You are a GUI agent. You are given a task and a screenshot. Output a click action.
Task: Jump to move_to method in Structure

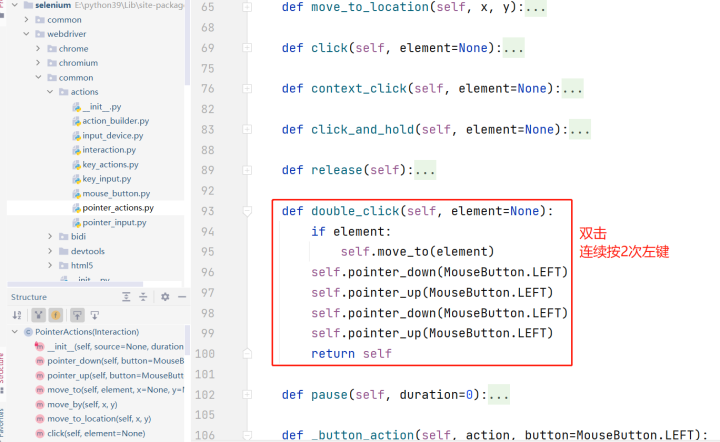pos(115,390)
